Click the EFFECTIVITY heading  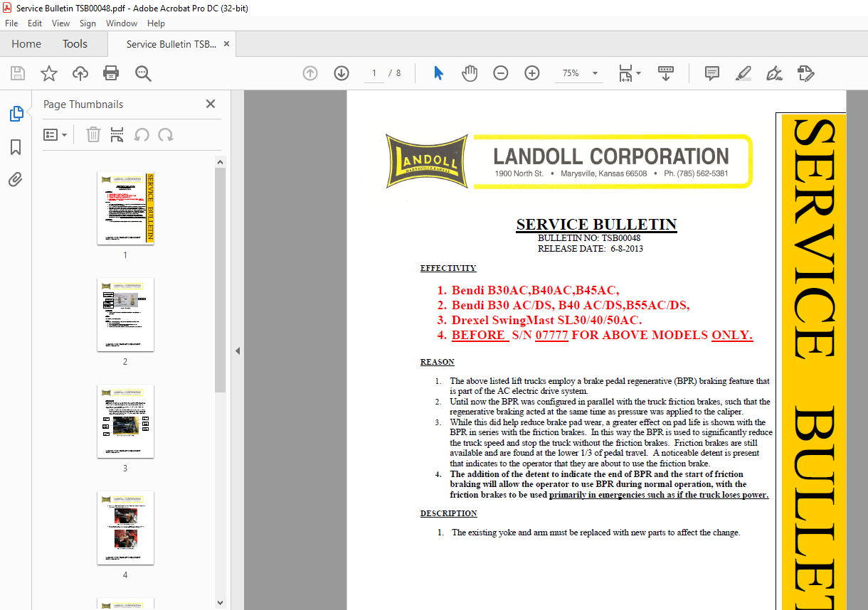click(x=448, y=268)
